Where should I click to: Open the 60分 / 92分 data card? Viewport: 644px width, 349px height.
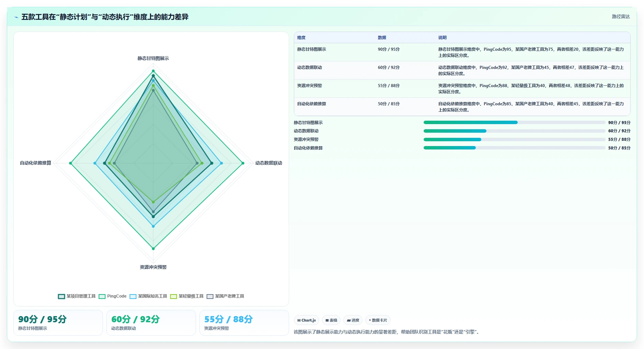[x=151, y=323]
